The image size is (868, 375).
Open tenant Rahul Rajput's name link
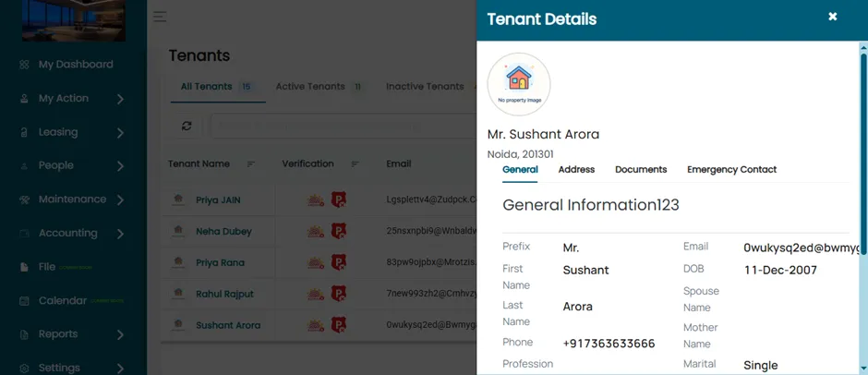224,294
